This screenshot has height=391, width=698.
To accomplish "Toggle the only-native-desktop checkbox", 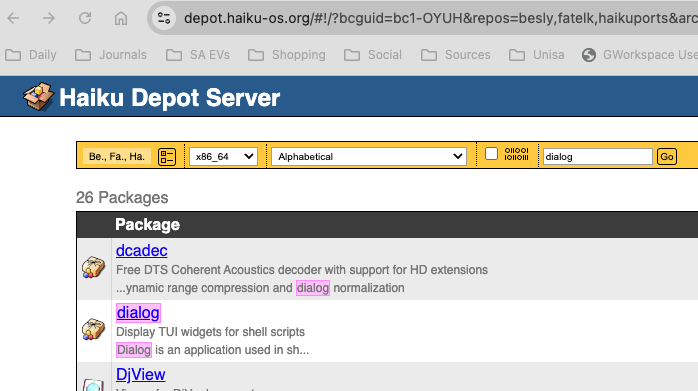I will coord(491,154).
